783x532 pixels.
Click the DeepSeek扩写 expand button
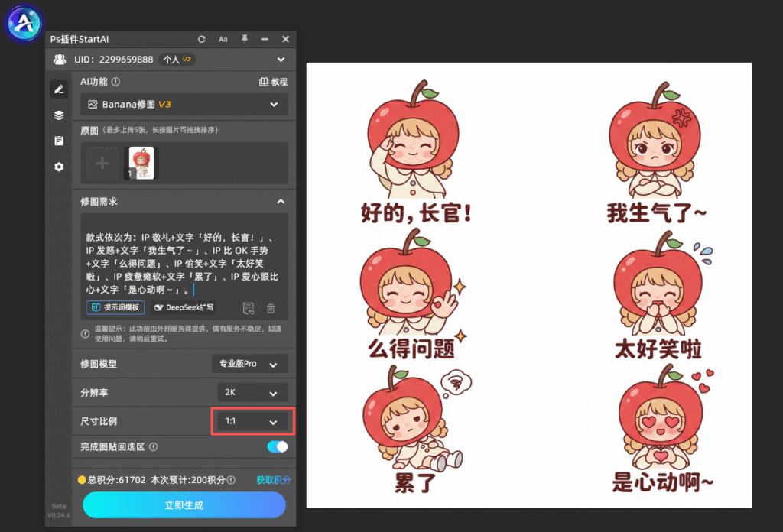[184, 307]
